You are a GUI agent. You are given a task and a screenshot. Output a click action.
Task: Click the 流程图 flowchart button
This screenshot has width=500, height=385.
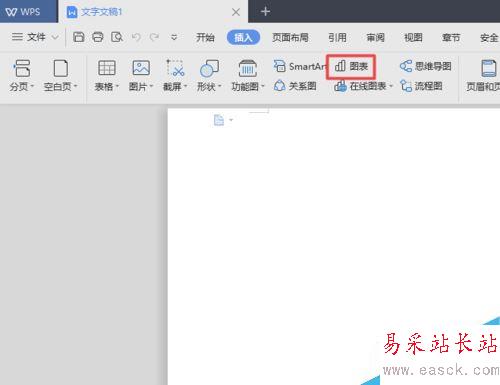[421, 86]
